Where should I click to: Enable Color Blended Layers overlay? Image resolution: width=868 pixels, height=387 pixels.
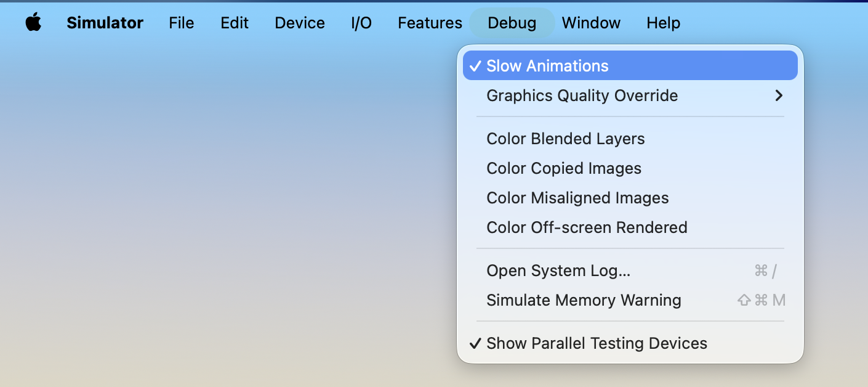(x=630, y=139)
